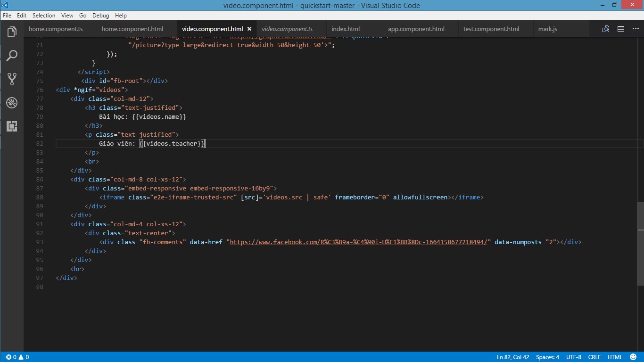The width and height of the screenshot is (644, 362).
Task: Click the VS Code logo in the title bar
Action: point(5,5)
